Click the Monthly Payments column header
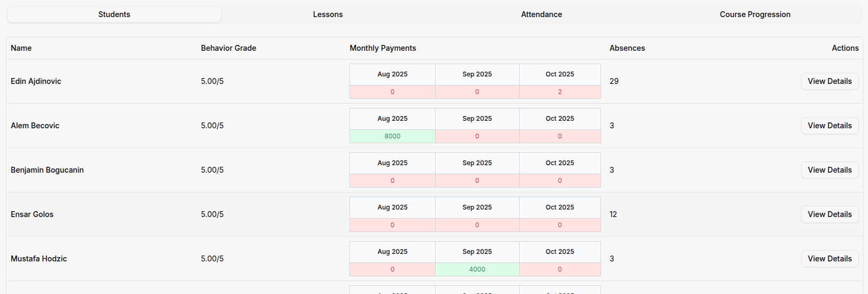Image resolution: width=868 pixels, height=294 pixels. [383, 48]
